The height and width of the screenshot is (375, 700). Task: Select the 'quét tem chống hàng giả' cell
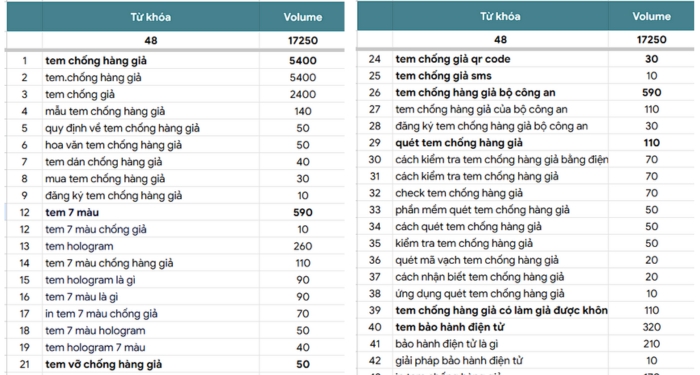coord(500,143)
